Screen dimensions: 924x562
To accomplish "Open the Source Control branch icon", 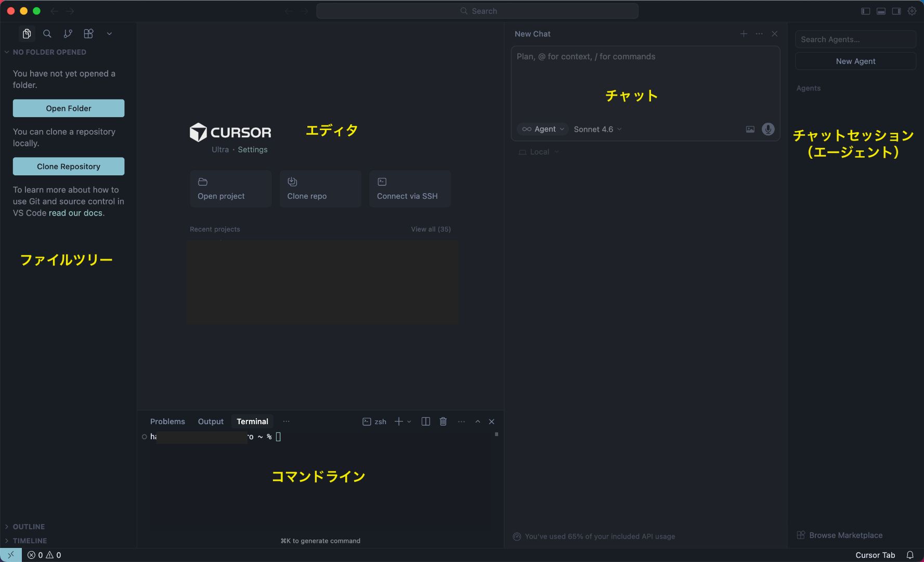I will click(x=68, y=34).
